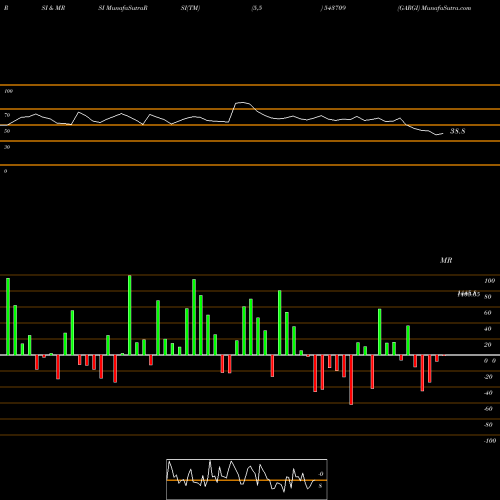This screenshot has height=500, width=500.
Task: Click the "SI & MR" header text
Action: [53, 8]
